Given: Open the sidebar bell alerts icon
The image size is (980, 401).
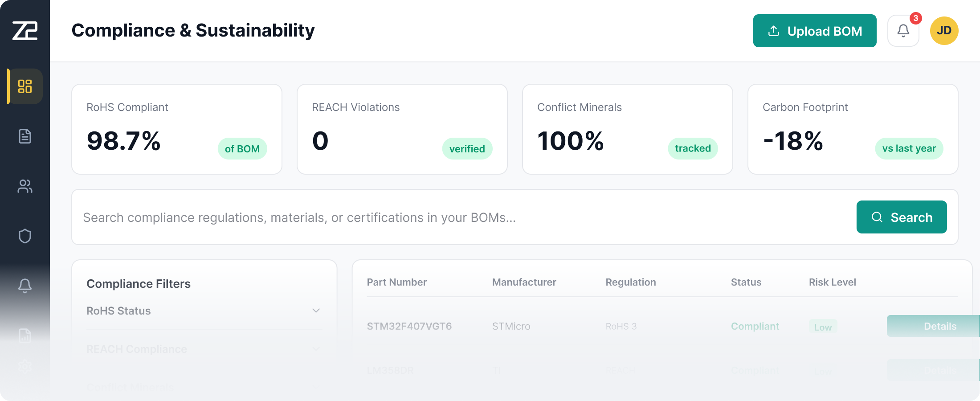Looking at the screenshot, I should point(25,286).
